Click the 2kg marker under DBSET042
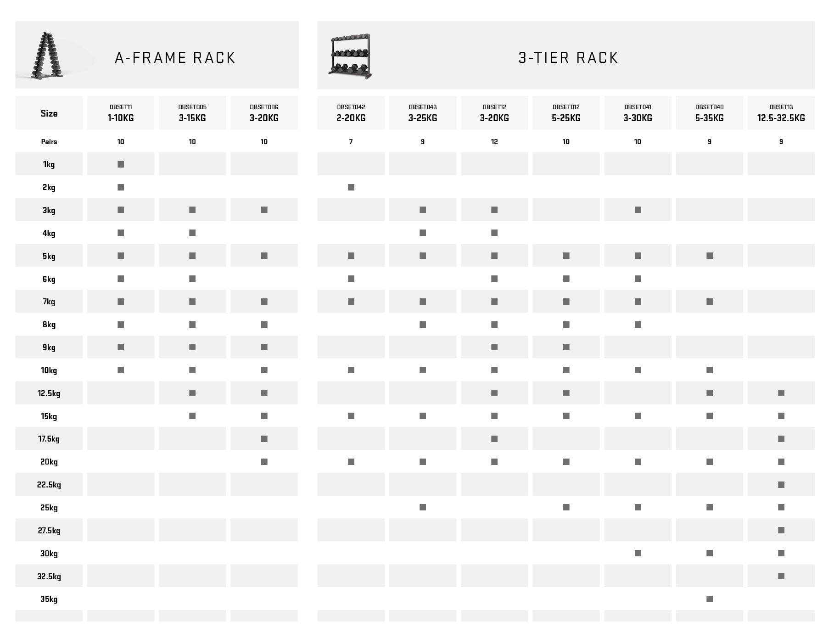The image size is (834, 644). (x=351, y=187)
